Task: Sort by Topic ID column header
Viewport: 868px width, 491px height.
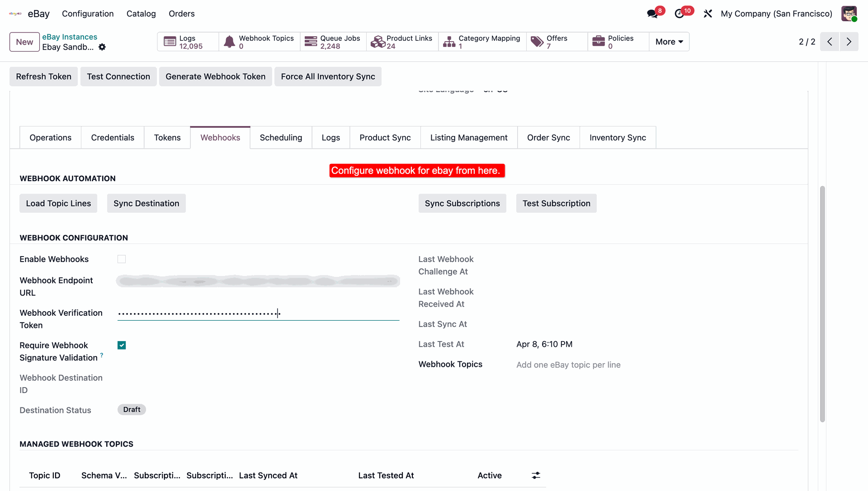Action: tap(45, 475)
